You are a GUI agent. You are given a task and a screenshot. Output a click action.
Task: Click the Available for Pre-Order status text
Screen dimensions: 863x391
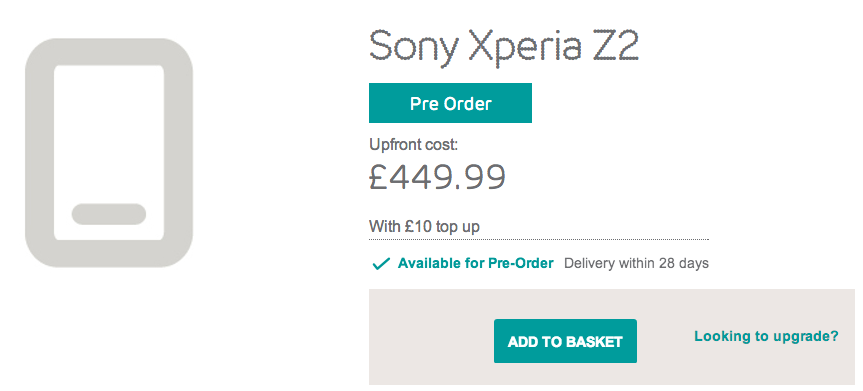pyautogui.click(x=476, y=263)
